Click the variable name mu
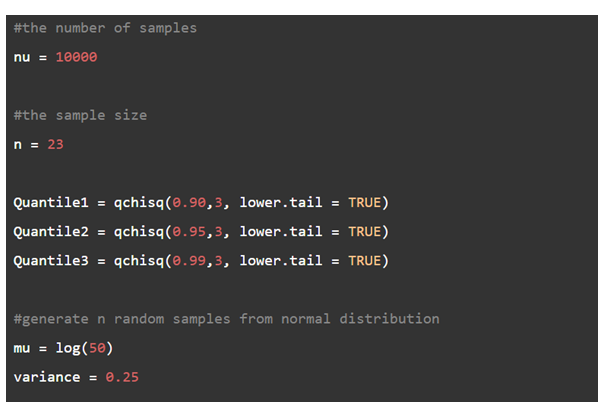This screenshot has height=405, width=601. click(x=22, y=348)
